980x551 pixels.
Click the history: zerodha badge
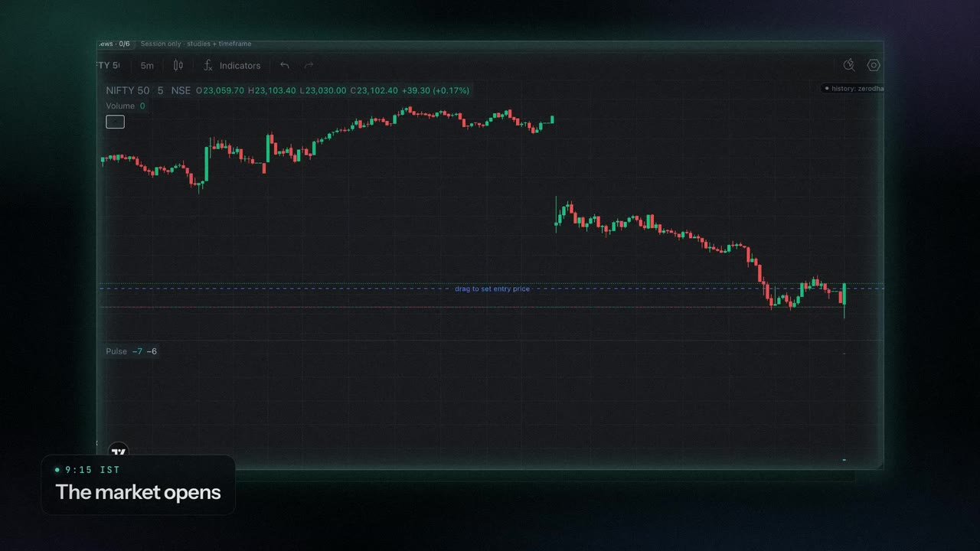(x=853, y=89)
